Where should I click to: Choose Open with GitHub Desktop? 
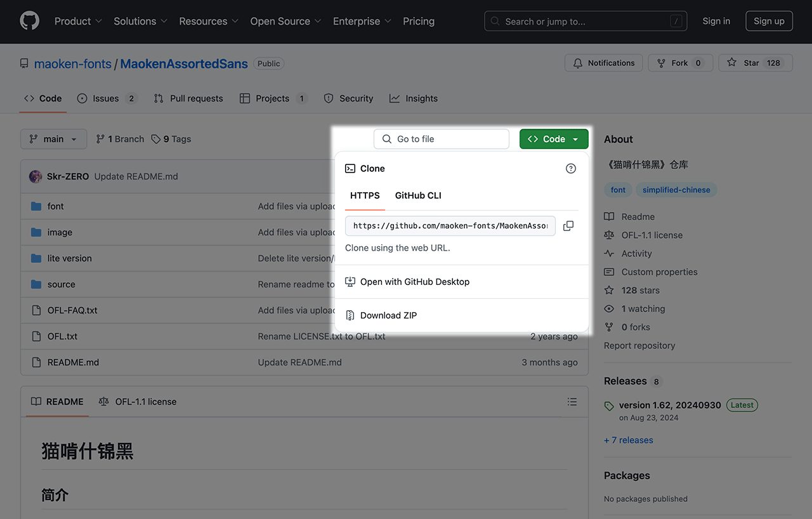414,282
